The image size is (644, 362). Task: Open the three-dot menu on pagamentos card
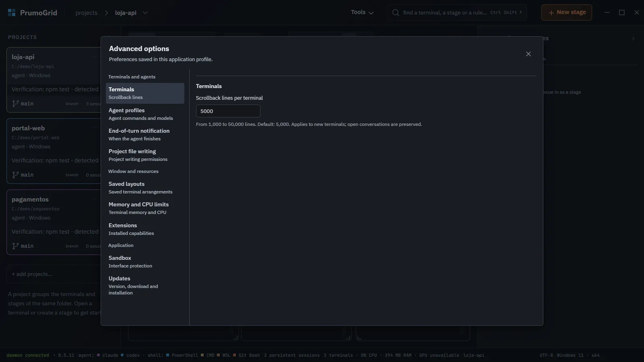95,199
